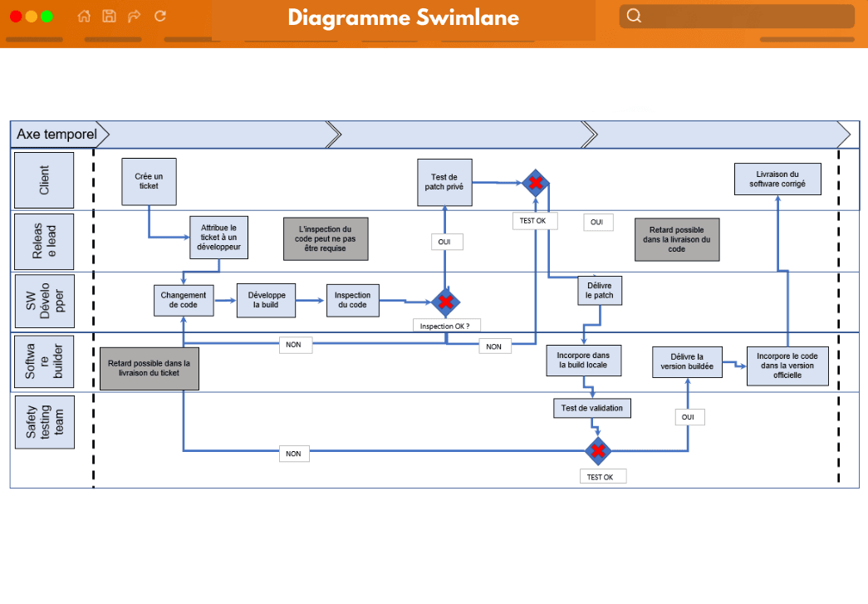Expand the rightmost timeline arrow

846,134
